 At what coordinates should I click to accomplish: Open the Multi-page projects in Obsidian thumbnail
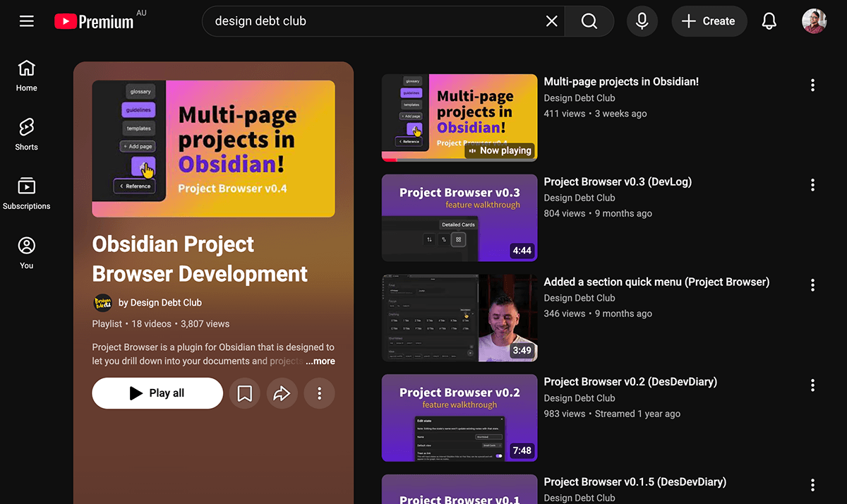(x=459, y=118)
